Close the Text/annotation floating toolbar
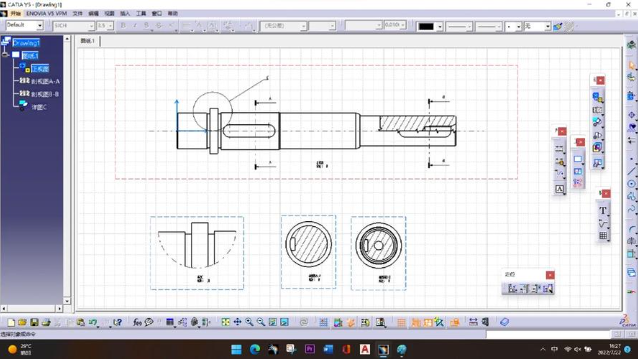The image size is (638, 360). click(x=606, y=194)
